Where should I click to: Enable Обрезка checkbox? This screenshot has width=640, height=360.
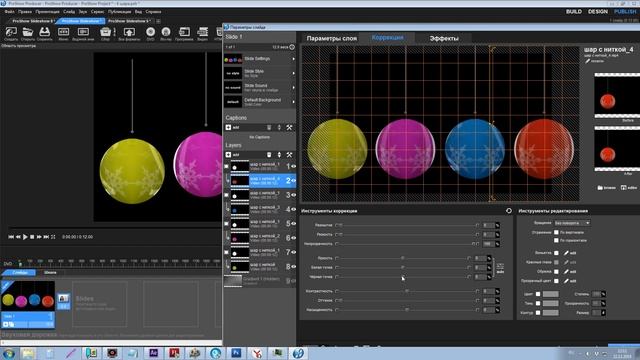tap(556, 271)
